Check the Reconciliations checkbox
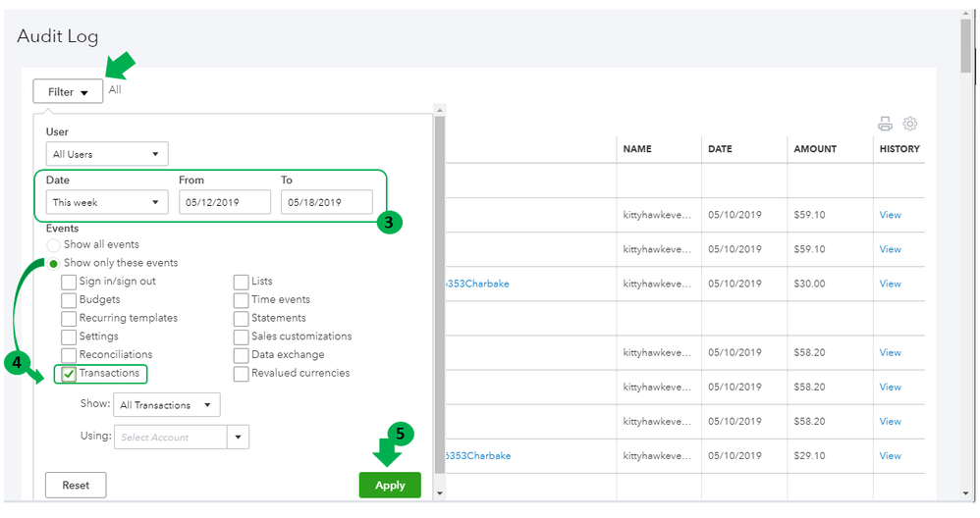The image size is (980, 518). [x=69, y=355]
